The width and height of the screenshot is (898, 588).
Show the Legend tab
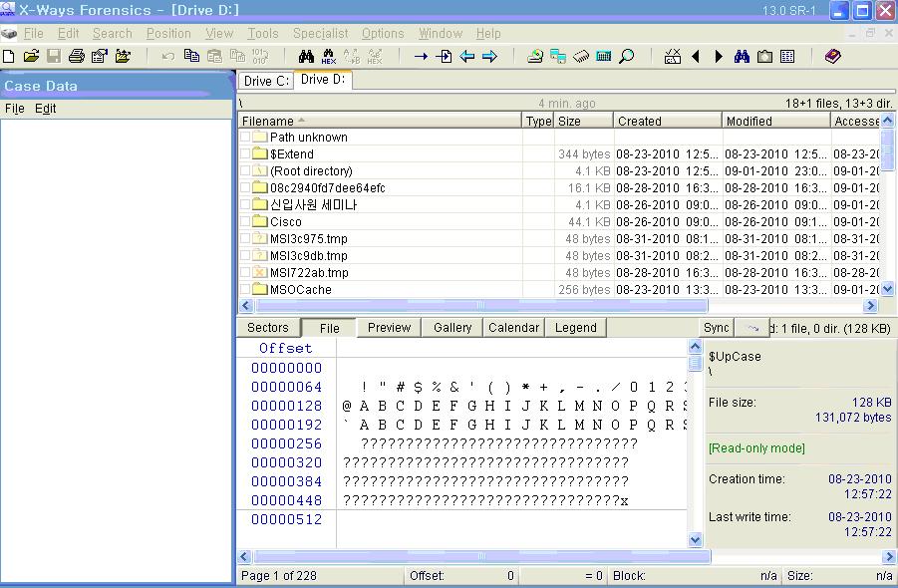tap(575, 328)
